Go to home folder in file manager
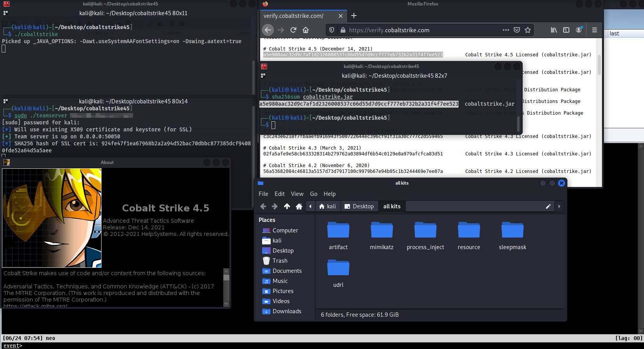Screen dimensions: 644x349 click(299, 206)
